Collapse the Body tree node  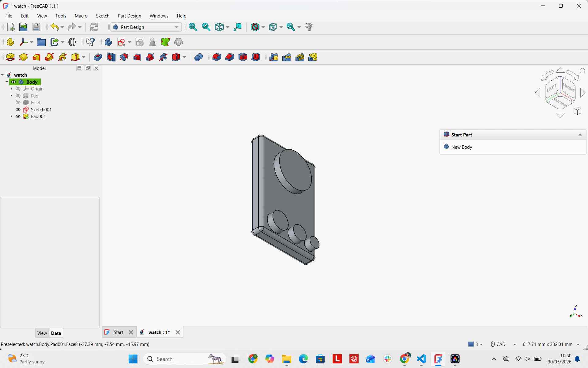(x=7, y=82)
